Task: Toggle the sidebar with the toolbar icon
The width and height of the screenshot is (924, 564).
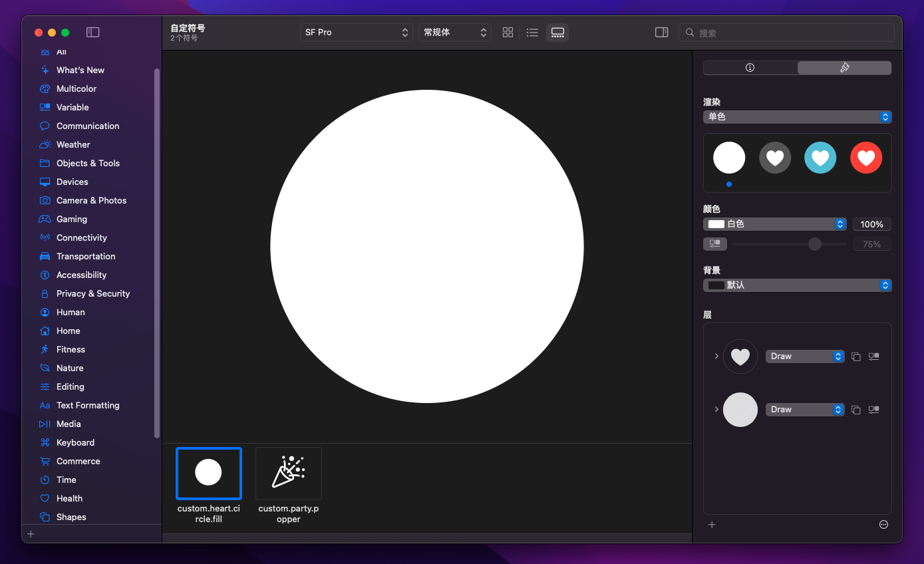Action: [x=93, y=32]
